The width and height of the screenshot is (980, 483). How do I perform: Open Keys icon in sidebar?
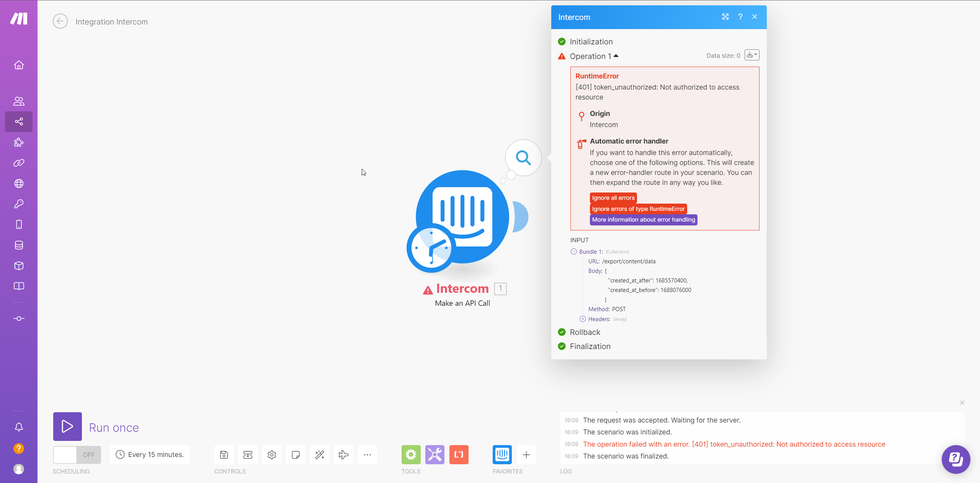(x=19, y=204)
